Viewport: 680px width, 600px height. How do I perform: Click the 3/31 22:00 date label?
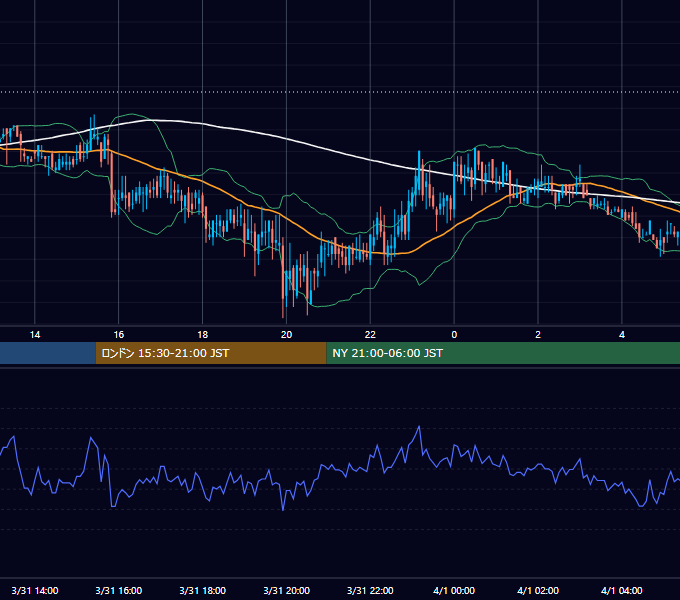[x=370, y=590]
